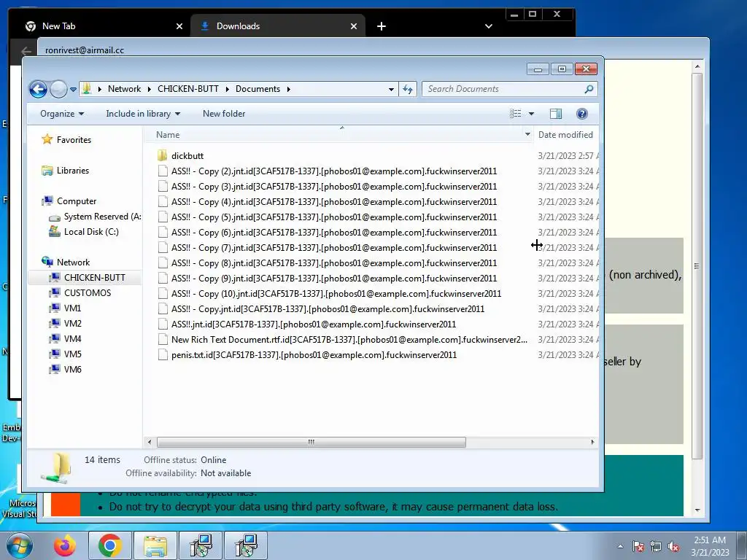Select the ASS!! - Copy (2).jnt file

334,171
